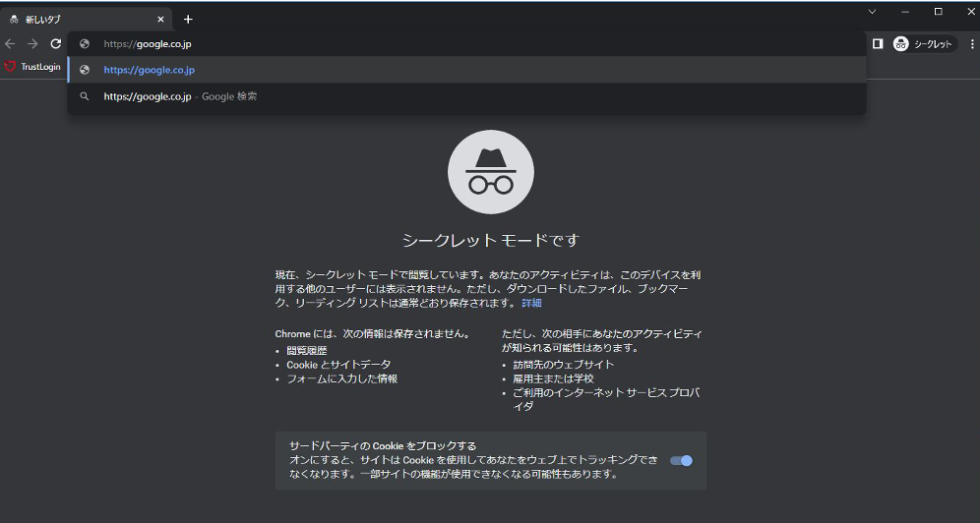The height and width of the screenshot is (523, 980).
Task: Open a new tab with plus button
Action: click(188, 20)
